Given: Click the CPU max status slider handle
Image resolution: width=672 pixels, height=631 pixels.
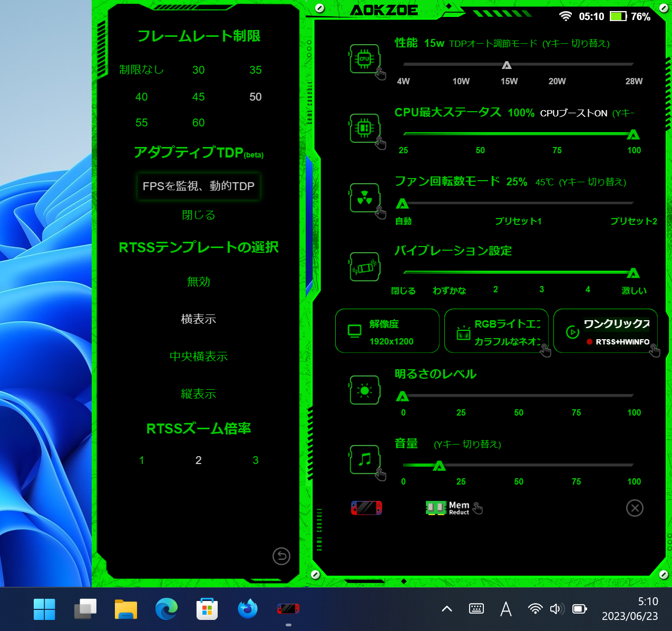Looking at the screenshot, I should pos(634,135).
